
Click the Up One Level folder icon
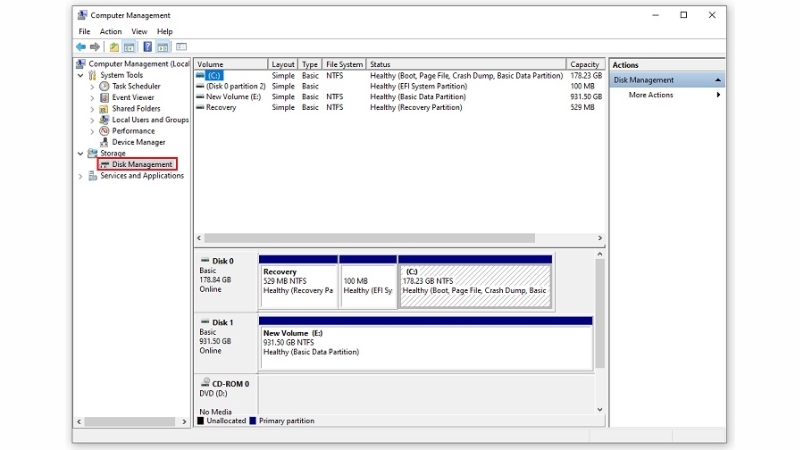(114, 47)
